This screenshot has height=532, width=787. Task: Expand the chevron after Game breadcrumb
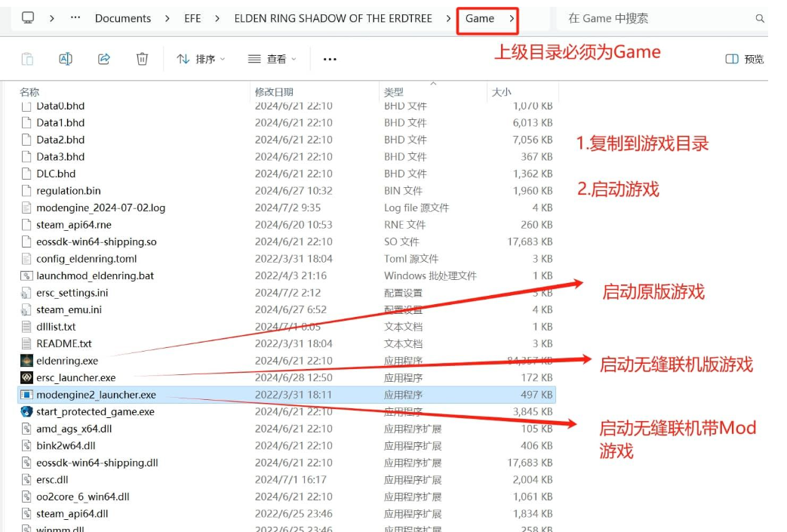(x=512, y=19)
